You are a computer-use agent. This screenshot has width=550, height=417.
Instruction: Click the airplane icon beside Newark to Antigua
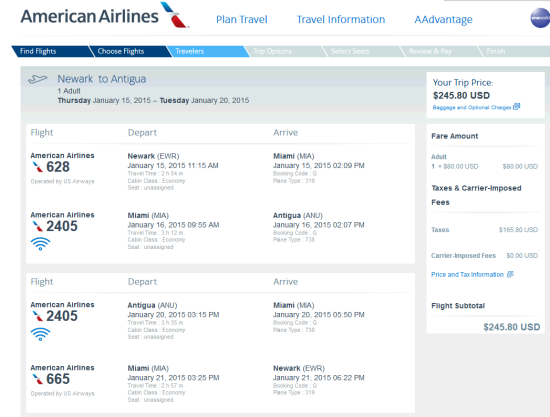[x=38, y=79]
